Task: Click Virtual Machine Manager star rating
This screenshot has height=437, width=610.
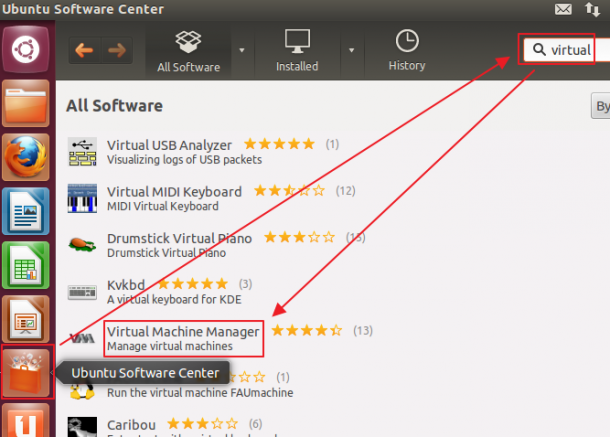Action: tap(307, 331)
